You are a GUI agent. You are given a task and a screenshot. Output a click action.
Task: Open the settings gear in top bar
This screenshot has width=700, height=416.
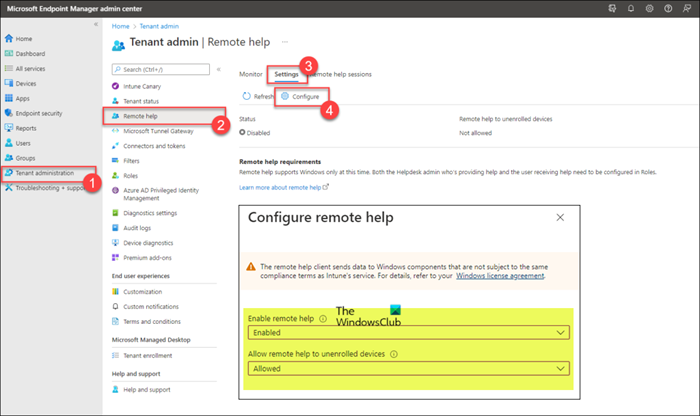[649, 8]
